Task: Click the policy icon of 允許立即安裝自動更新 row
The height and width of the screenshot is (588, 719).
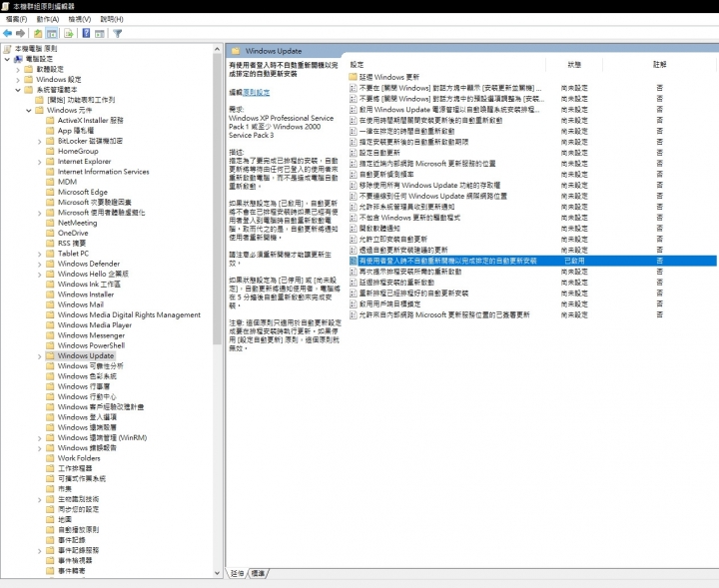Action: coord(354,240)
